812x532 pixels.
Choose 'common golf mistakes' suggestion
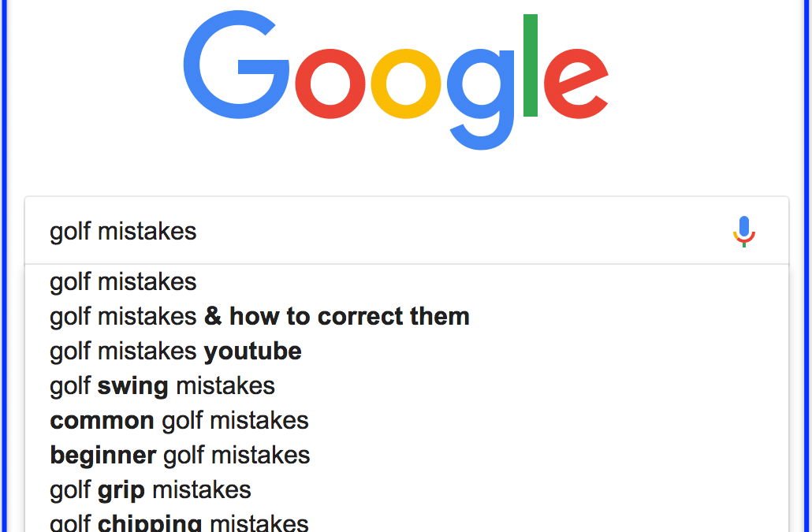[407, 421]
